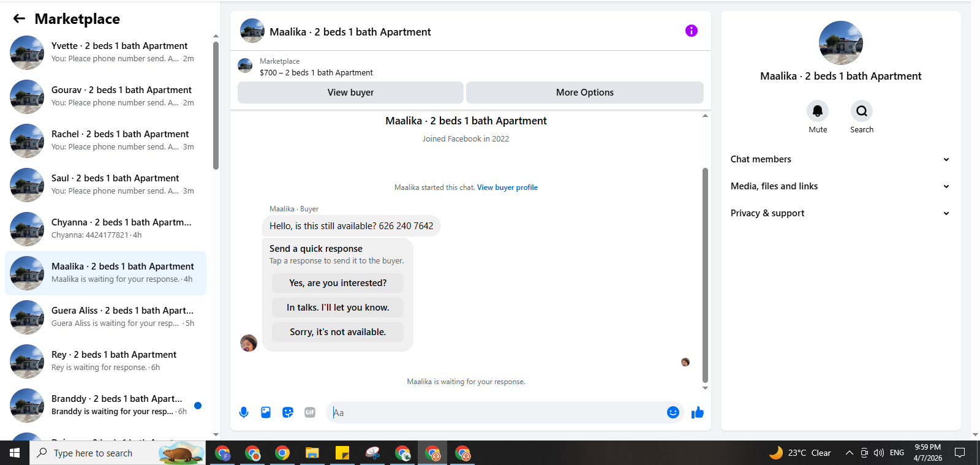This screenshot has height=465, width=980.
Task: Send quick reply 'In talks. I'll let you know.'
Action: [338, 308]
